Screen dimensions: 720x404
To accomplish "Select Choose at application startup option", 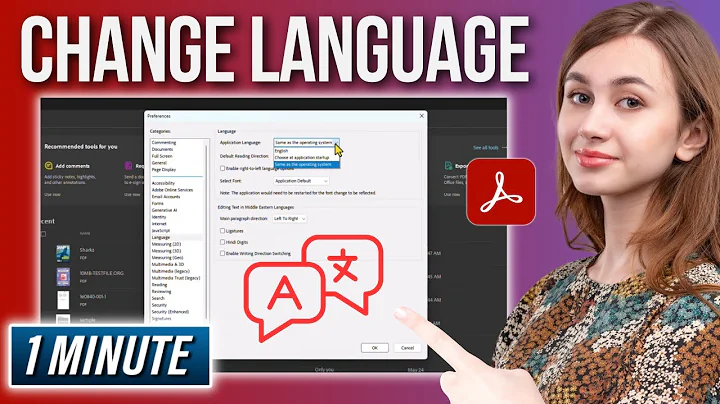I will click(302, 157).
